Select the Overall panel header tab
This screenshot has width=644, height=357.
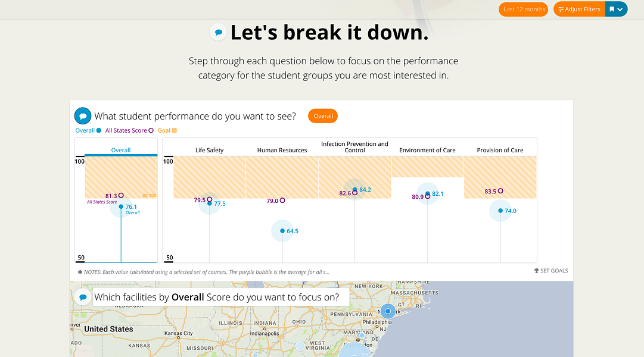pyautogui.click(x=121, y=150)
